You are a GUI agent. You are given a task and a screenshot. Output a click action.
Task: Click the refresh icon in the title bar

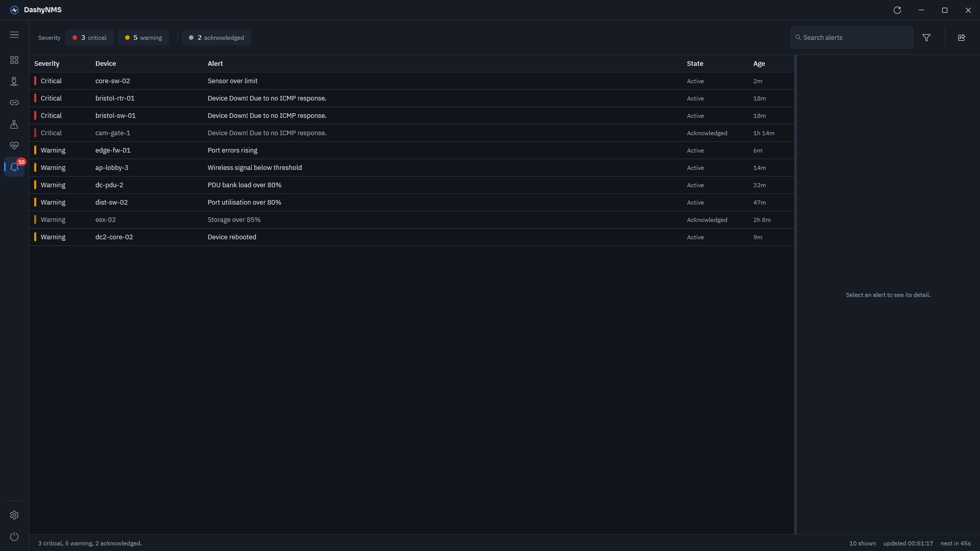pyautogui.click(x=897, y=10)
